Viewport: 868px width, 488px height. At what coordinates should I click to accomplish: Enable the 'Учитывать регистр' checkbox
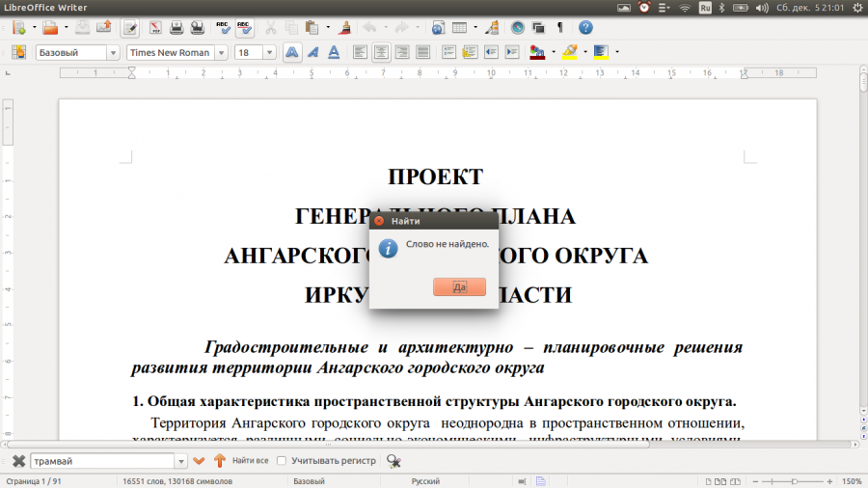point(282,461)
